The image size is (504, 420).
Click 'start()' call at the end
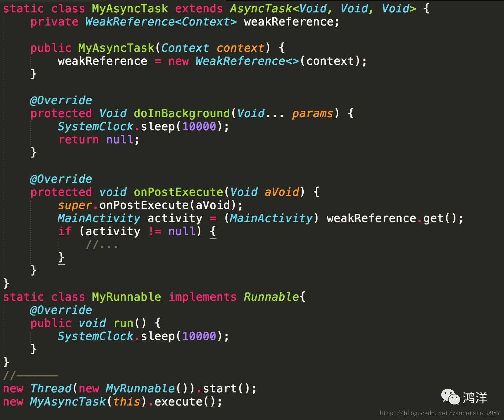coord(226,389)
